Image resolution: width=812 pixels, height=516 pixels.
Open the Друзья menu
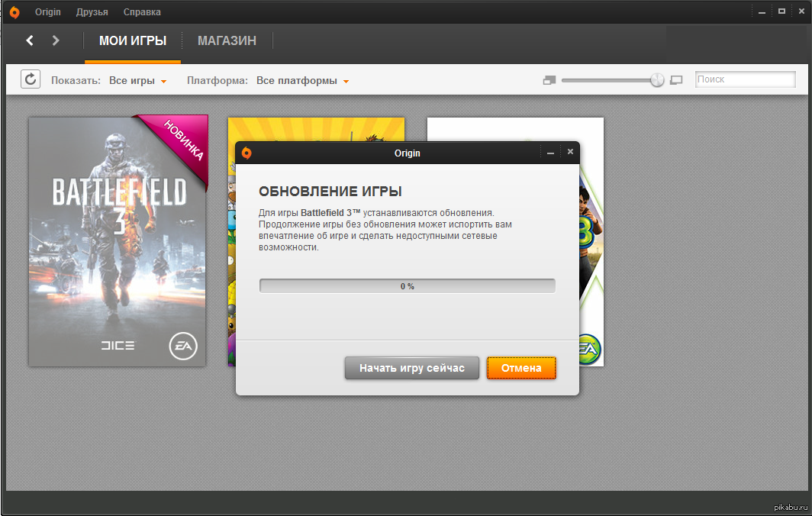92,12
